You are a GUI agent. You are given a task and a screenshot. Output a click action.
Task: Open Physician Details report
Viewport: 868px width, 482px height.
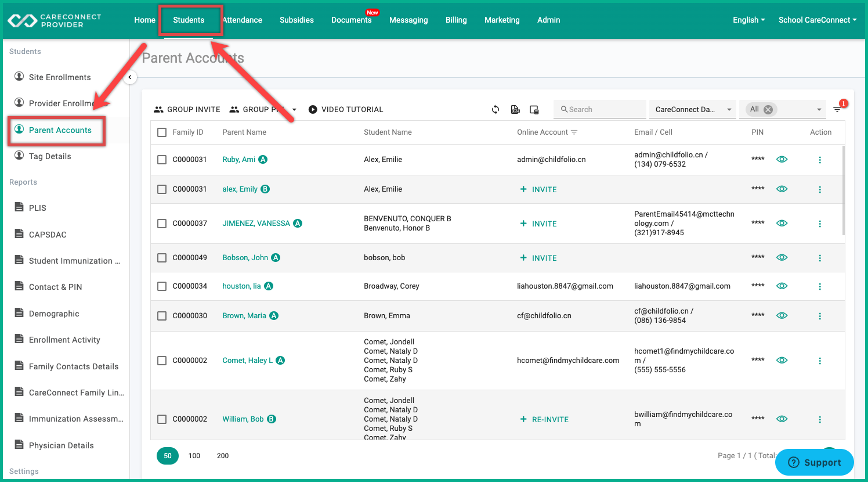[x=61, y=445]
